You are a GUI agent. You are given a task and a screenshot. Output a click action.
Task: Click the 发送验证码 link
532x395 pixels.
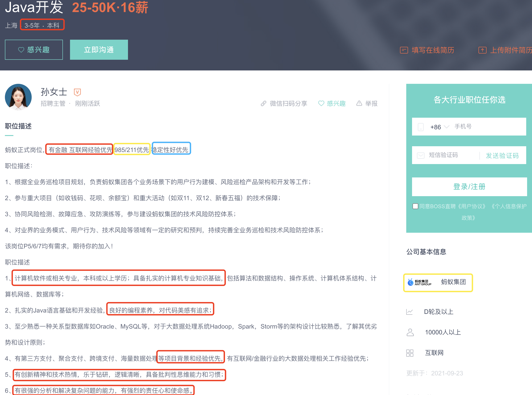point(502,156)
